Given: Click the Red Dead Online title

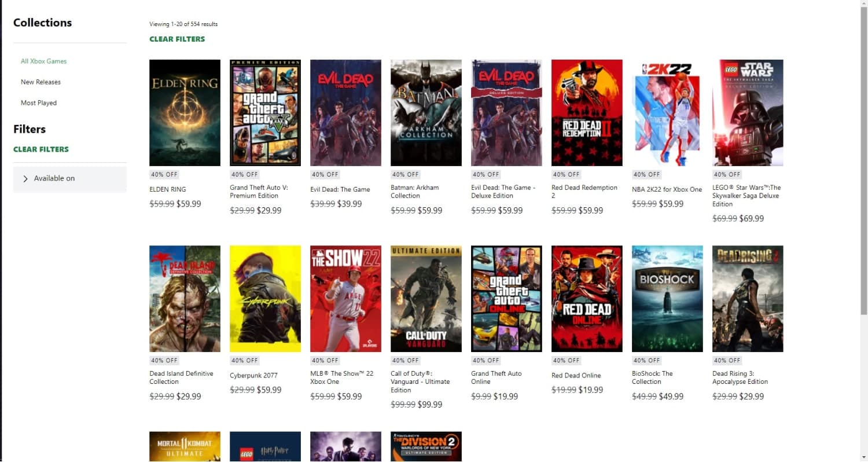Looking at the screenshot, I should click(576, 376).
